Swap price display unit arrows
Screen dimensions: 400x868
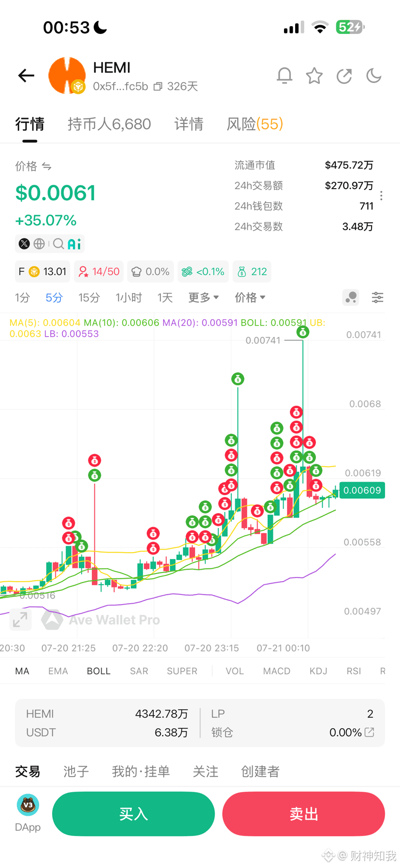[47, 166]
